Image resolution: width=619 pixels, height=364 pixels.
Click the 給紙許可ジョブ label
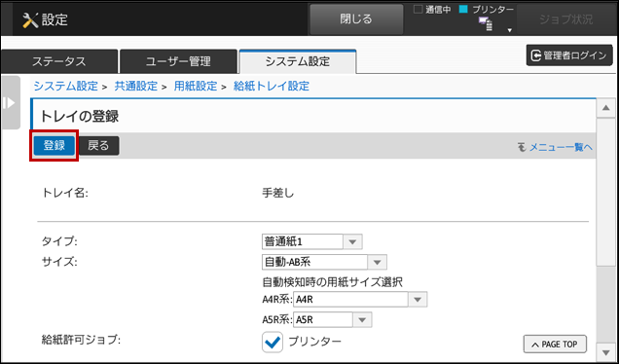click(x=81, y=340)
